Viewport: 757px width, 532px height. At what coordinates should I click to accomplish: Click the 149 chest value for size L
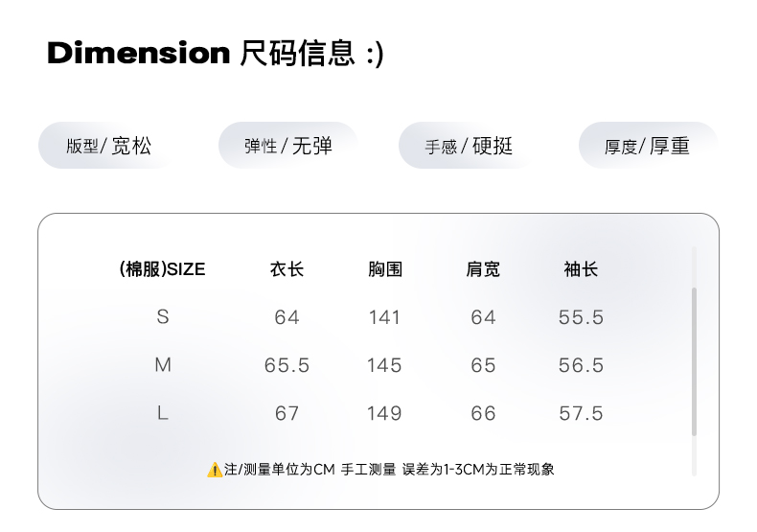384,413
